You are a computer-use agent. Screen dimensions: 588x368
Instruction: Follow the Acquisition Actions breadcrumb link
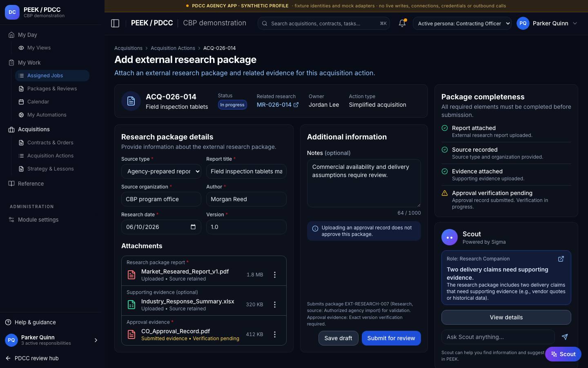coord(173,48)
